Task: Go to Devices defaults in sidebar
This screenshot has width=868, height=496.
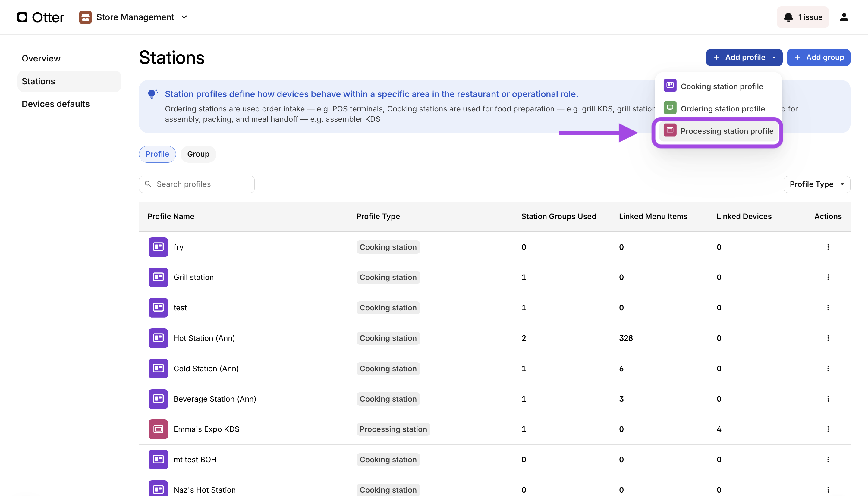Action: click(x=55, y=104)
